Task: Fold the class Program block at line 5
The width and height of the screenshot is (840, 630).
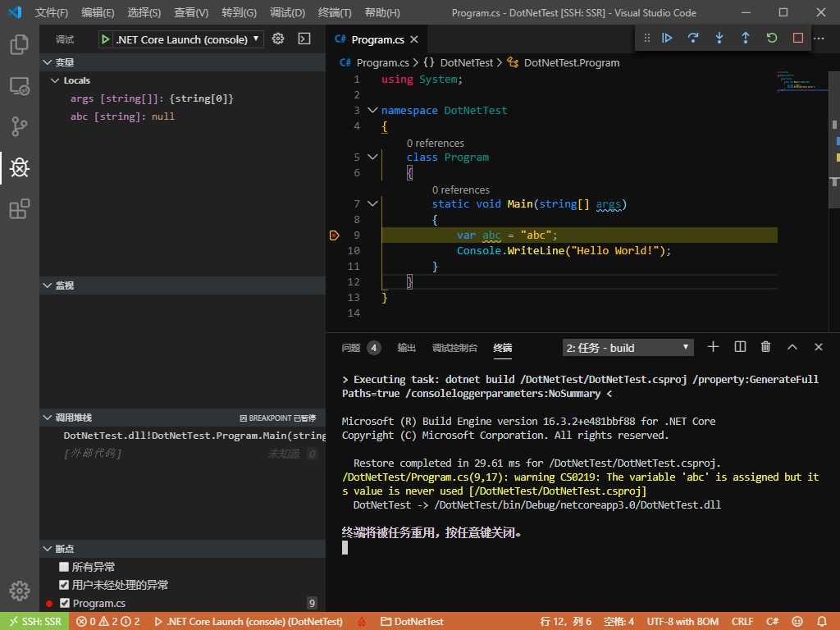Action: coord(373,157)
